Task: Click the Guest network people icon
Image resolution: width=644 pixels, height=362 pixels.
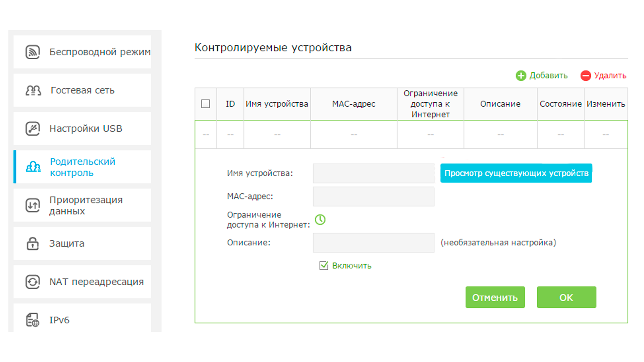Action: [x=33, y=90]
